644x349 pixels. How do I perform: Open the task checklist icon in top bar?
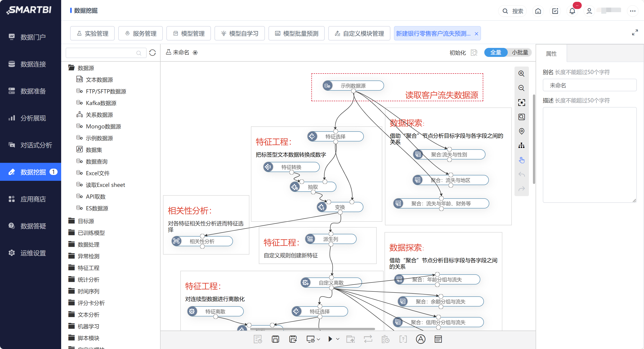click(555, 11)
